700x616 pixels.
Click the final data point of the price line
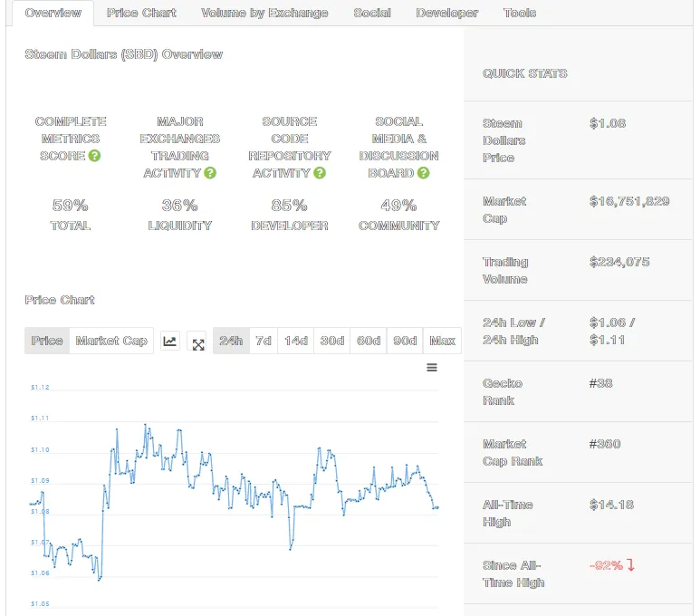tap(437, 507)
